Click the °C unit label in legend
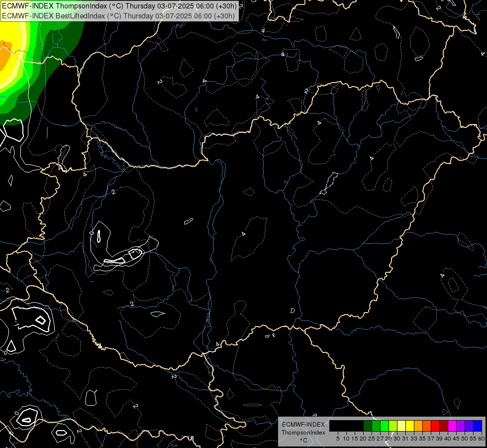The image size is (487, 448). click(x=304, y=441)
